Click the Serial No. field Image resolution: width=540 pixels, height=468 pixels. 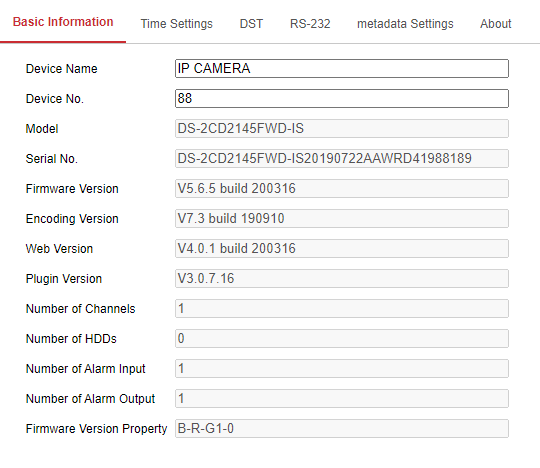(342, 158)
